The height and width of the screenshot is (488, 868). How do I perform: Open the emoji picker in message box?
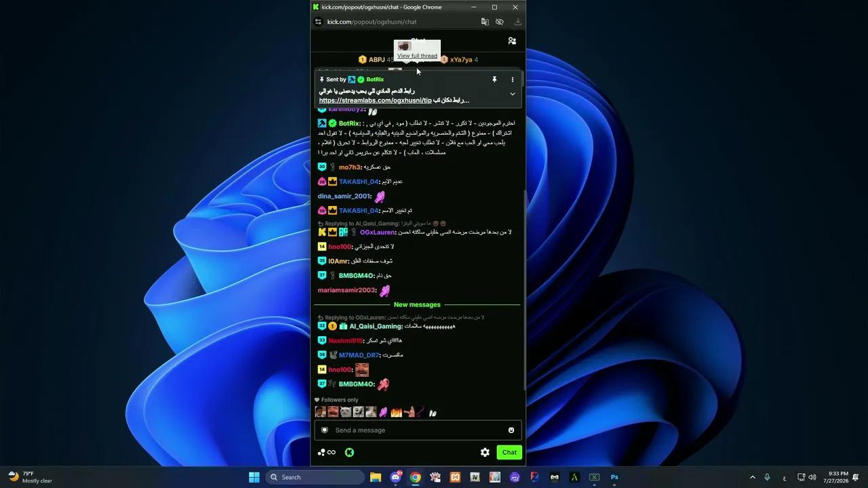pyautogui.click(x=511, y=430)
